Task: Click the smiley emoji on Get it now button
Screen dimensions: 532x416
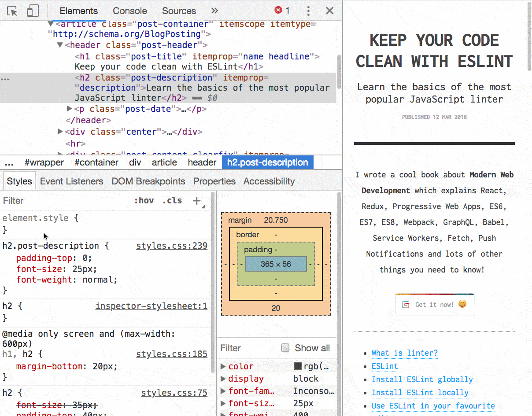Action: pos(462,304)
